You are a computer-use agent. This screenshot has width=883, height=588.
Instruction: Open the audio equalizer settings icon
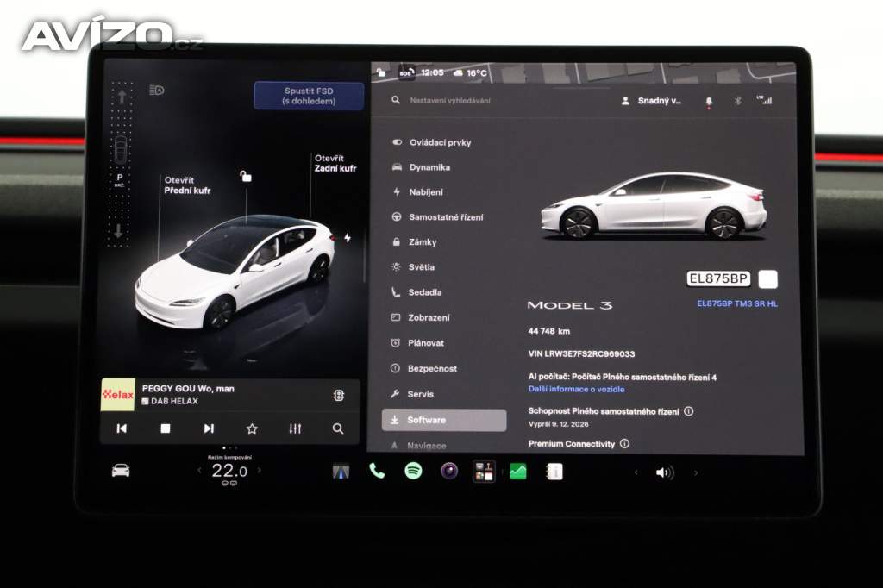[x=295, y=429]
